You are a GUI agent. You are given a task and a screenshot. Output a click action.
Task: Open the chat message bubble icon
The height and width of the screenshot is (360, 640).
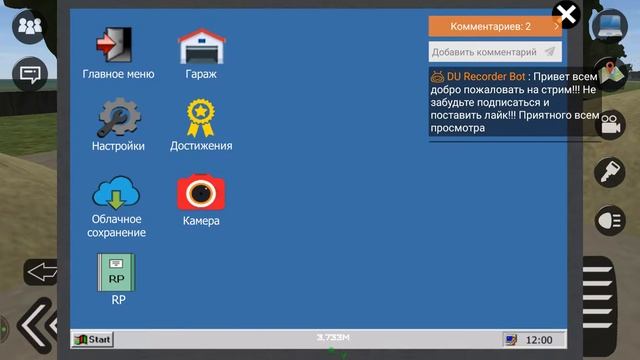(30, 75)
